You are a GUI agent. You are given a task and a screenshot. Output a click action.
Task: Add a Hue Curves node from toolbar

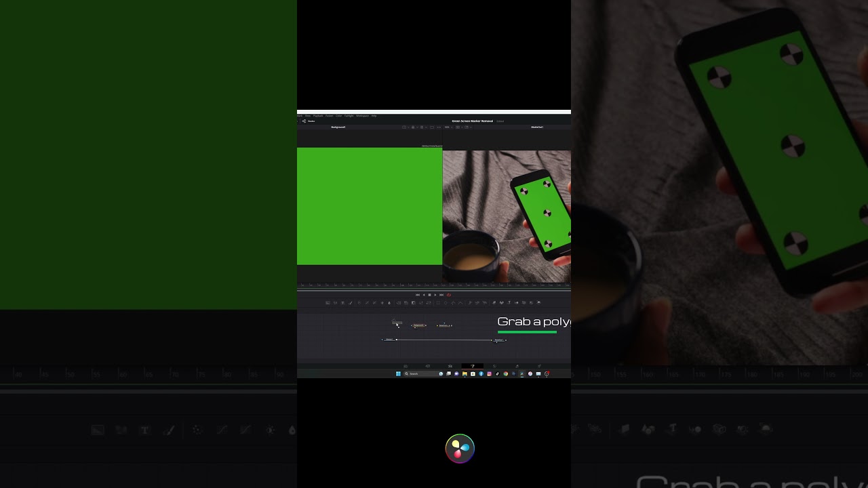pos(374,302)
